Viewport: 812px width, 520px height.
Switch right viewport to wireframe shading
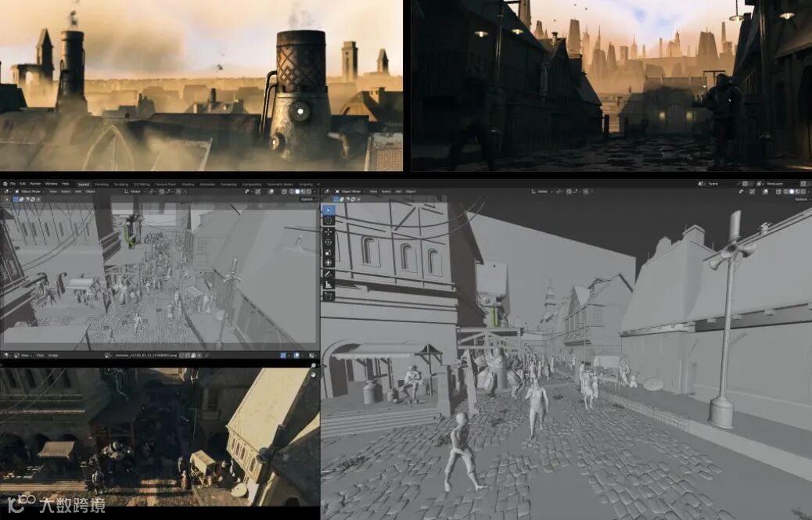click(x=785, y=192)
